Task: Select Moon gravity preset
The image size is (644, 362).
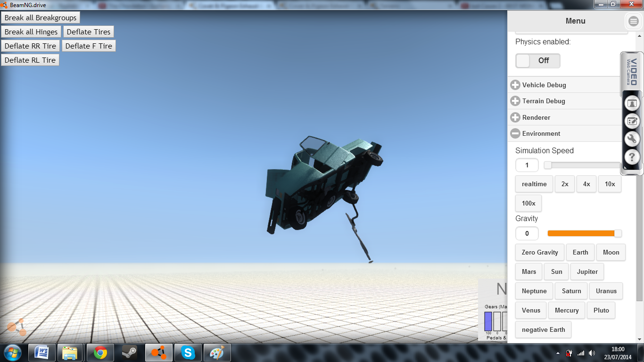Action: point(611,252)
